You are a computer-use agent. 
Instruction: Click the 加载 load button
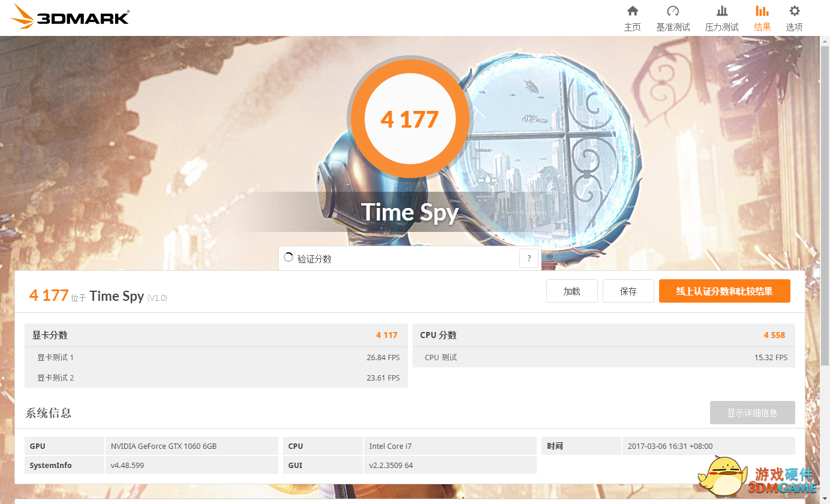point(572,291)
